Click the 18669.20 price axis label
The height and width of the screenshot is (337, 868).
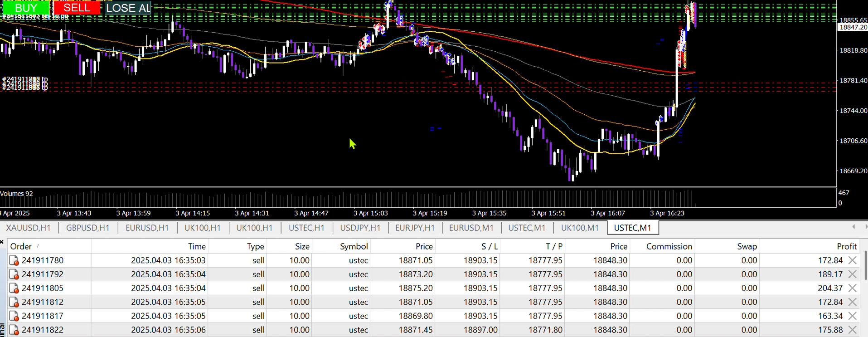(x=853, y=171)
